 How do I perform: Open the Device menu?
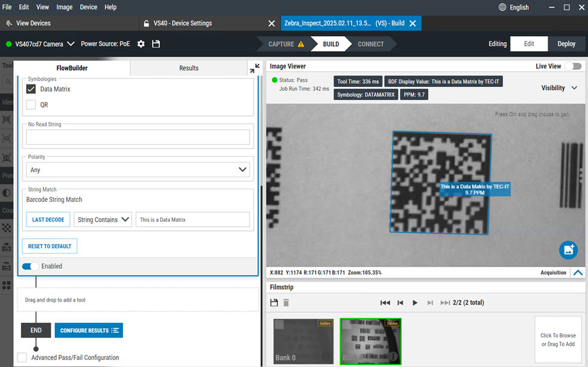89,7
